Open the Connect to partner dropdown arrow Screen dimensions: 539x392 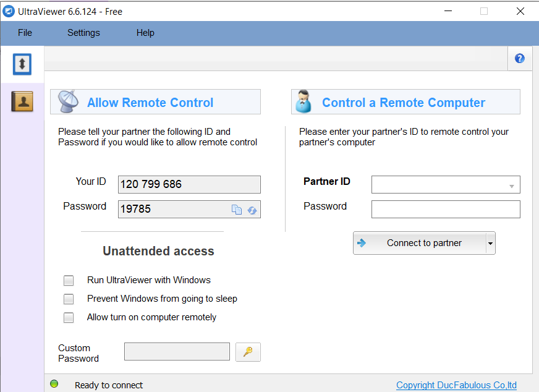click(x=490, y=244)
